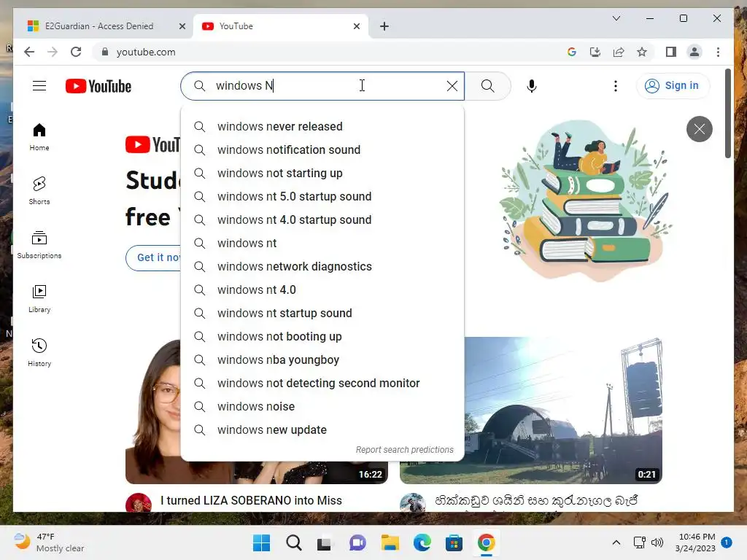Open Subscriptions in the sidebar
This screenshot has height=560, width=747.
coord(39,245)
